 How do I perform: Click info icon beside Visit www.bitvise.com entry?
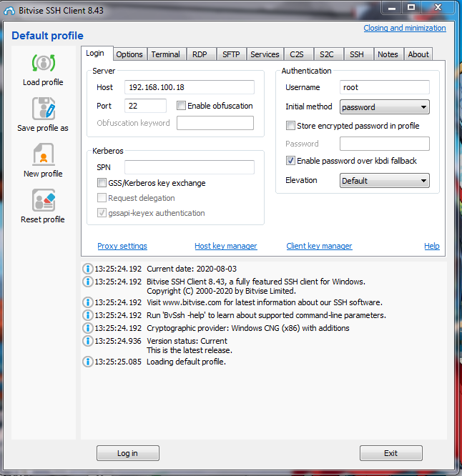(88, 302)
